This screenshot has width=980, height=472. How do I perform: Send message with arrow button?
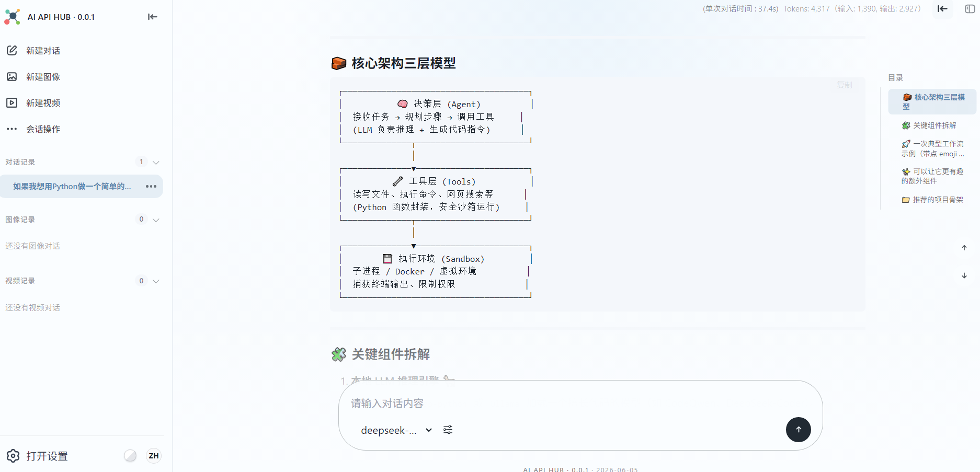[x=799, y=430]
